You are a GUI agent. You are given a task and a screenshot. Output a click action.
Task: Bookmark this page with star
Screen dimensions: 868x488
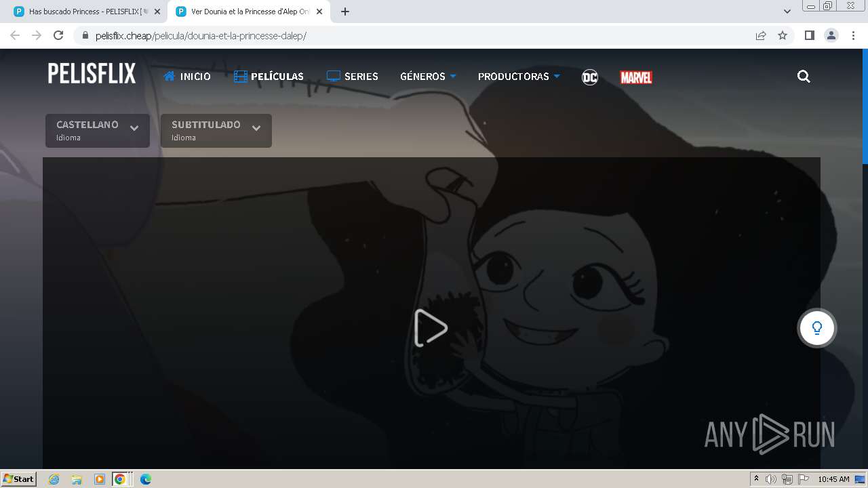click(x=783, y=35)
